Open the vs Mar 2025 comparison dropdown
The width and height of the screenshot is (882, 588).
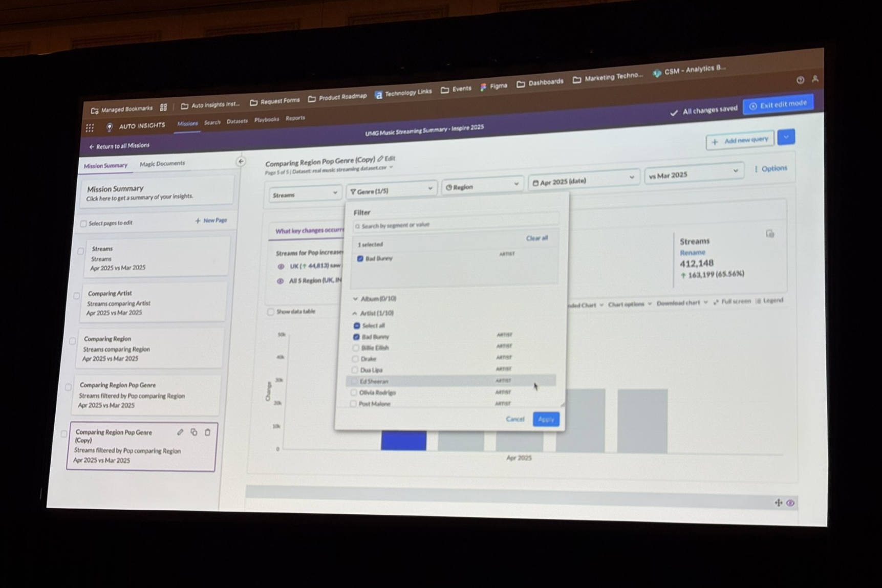coord(693,175)
